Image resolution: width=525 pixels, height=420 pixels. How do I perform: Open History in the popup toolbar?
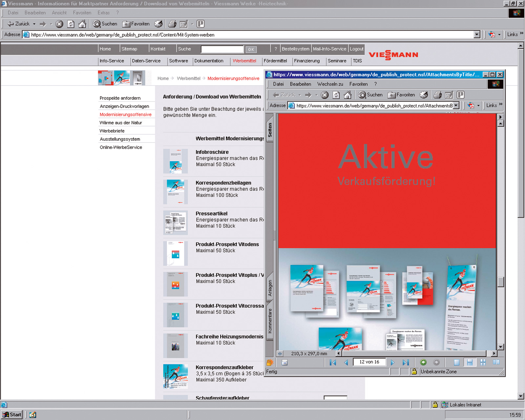(x=424, y=95)
